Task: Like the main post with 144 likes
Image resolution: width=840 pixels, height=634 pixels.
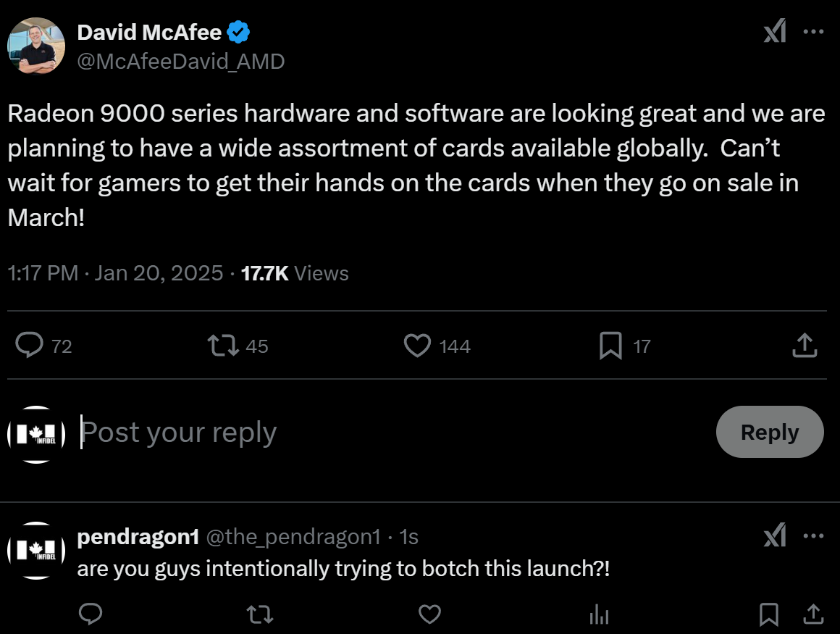Action: (417, 346)
